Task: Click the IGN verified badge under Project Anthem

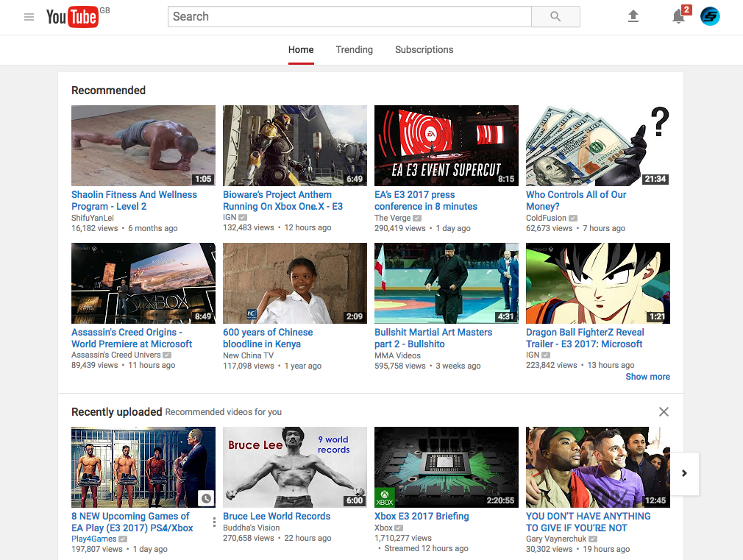Action: [243, 217]
